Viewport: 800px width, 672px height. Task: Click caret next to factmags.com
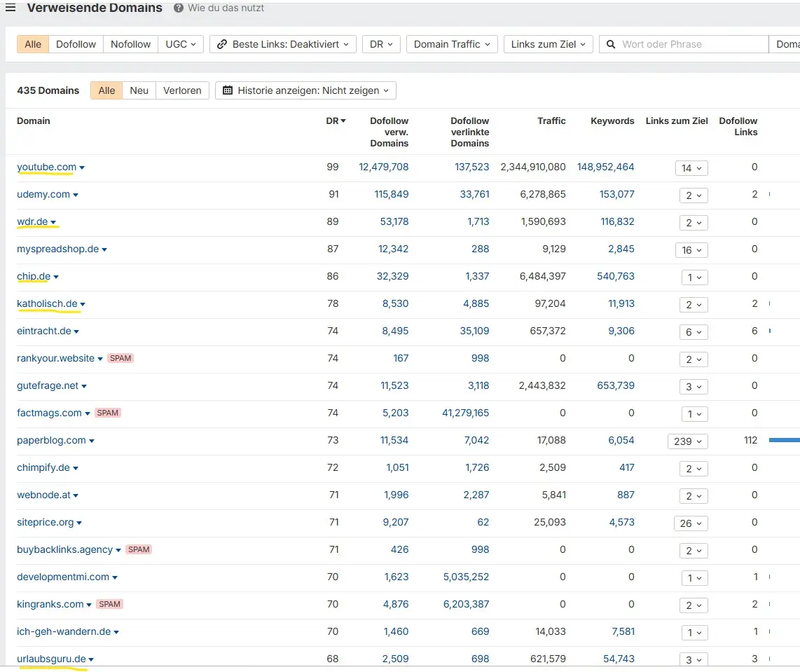pos(88,414)
